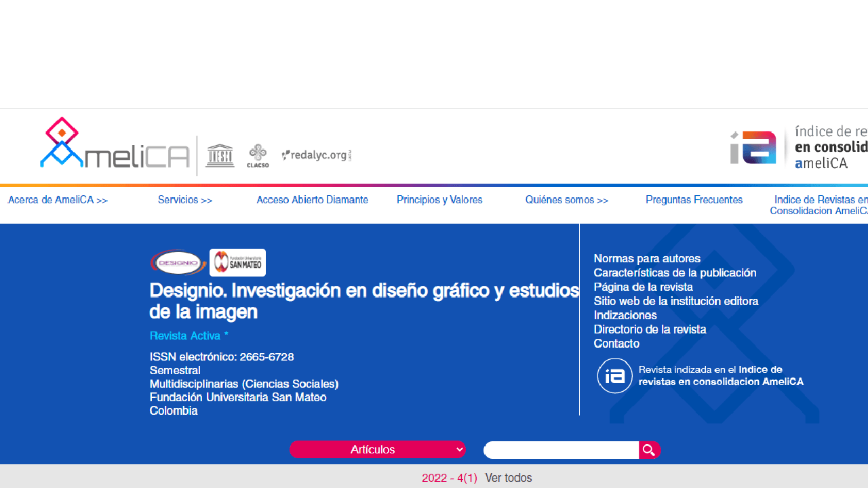The image size is (868, 488).
Task: Click Revista indizada en el Indice text
Action: point(721,375)
